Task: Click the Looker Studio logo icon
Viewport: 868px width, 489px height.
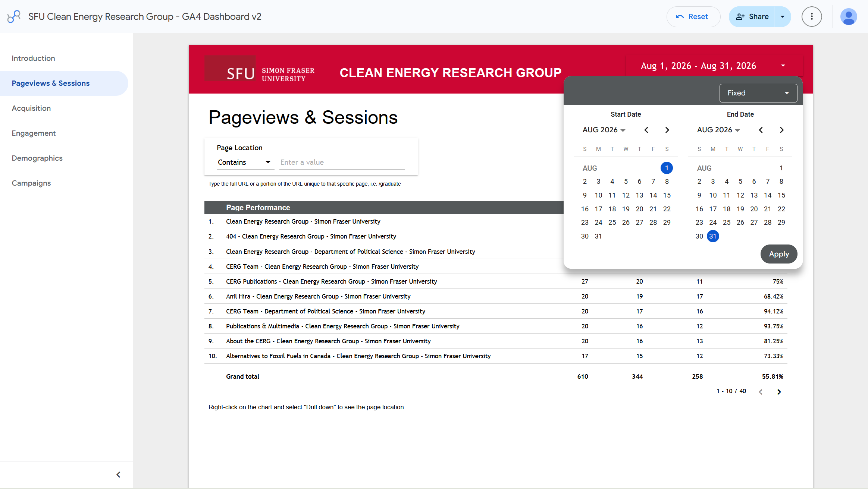Action: pyautogui.click(x=14, y=16)
